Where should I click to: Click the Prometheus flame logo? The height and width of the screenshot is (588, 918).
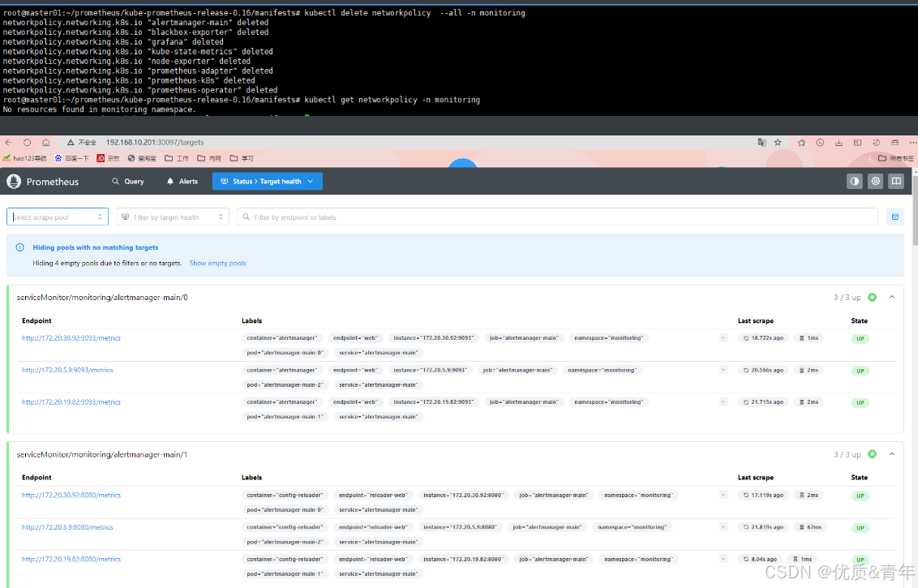coord(14,182)
